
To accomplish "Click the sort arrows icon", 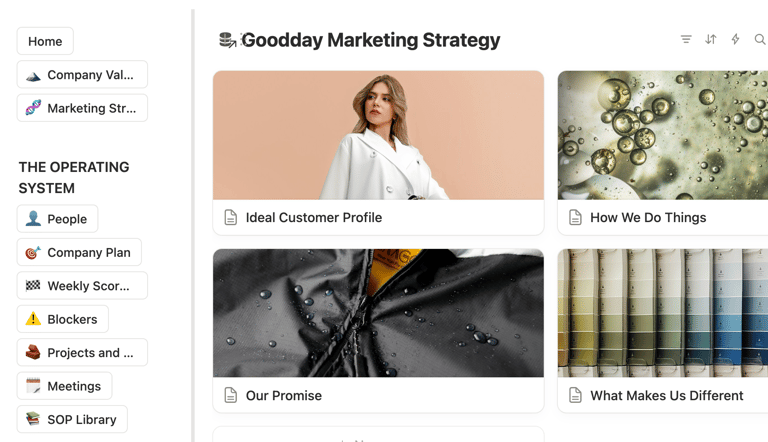I will coord(710,40).
